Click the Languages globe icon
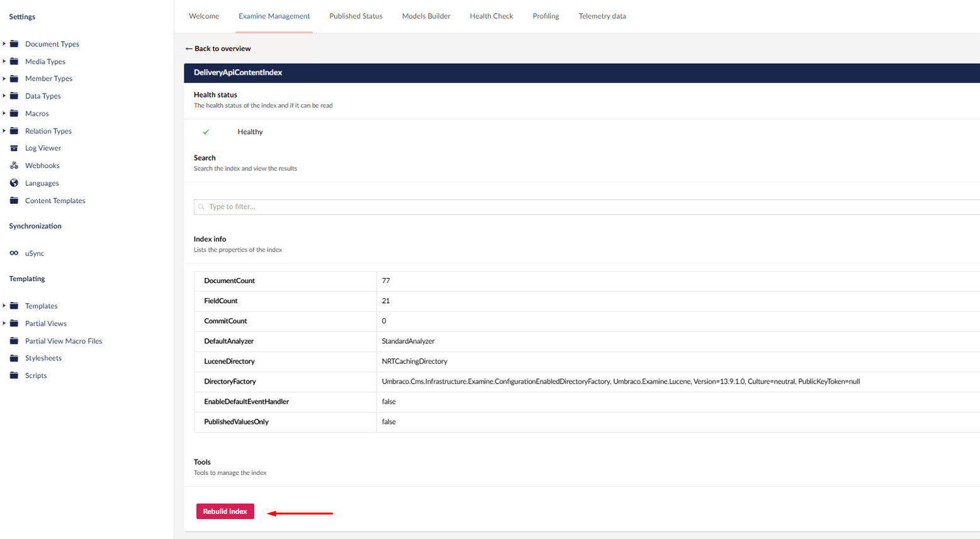This screenshot has height=539, width=980. click(x=14, y=183)
